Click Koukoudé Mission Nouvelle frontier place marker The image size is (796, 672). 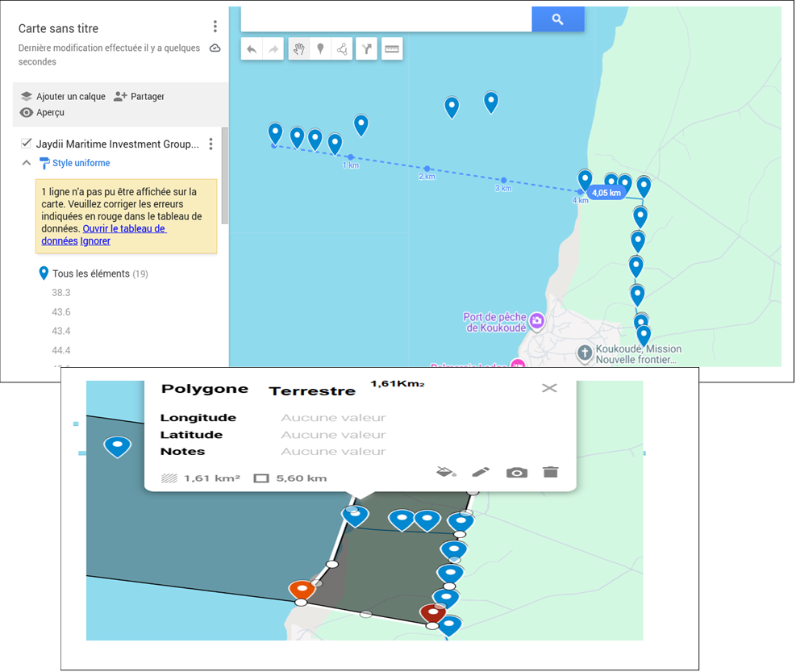585,353
